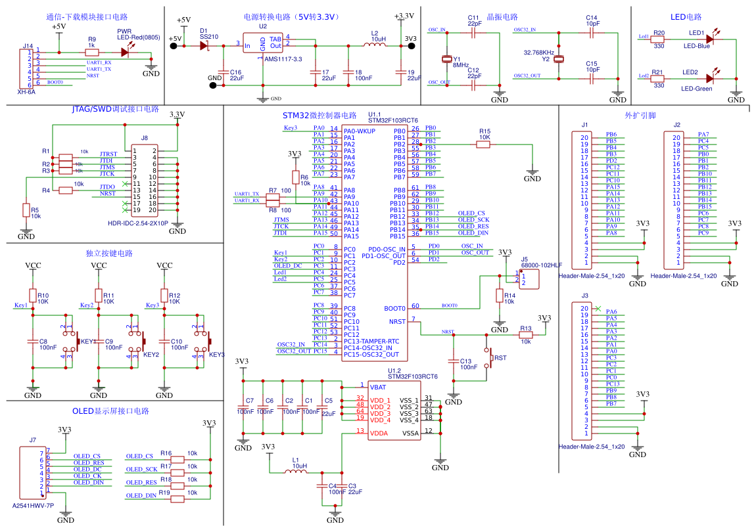Viewport: 756px width, 532px height.
Task: Select the BOOT0 pin label on U1.1
Action: pos(394,308)
